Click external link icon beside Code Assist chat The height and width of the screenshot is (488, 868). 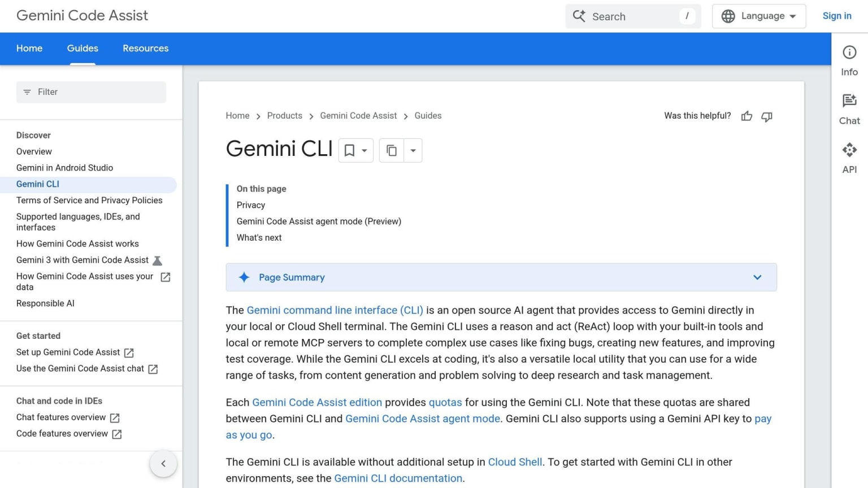pyautogui.click(x=153, y=369)
